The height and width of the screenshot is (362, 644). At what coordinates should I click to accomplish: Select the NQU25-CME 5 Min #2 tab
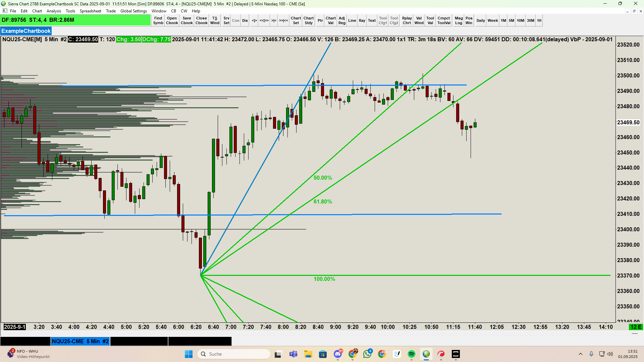point(80,341)
